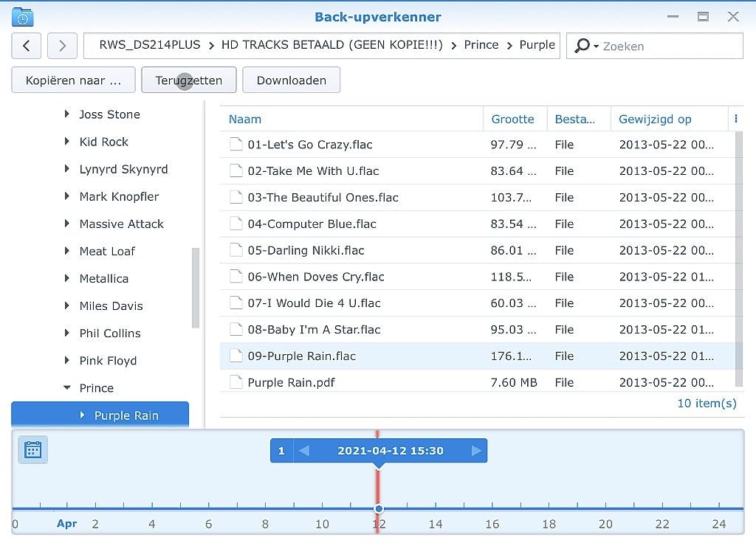Click the Back-upverkenner app icon
Image resolution: width=756 pixels, height=546 pixels.
click(22, 17)
